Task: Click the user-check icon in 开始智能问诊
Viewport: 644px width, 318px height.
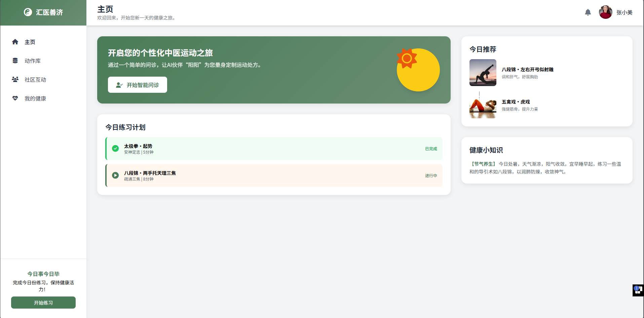Action: click(119, 85)
